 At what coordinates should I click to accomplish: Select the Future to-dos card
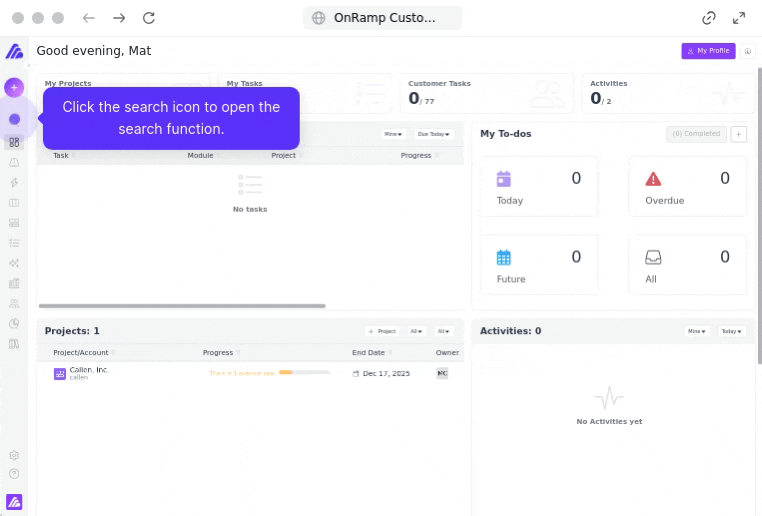tap(539, 266)
